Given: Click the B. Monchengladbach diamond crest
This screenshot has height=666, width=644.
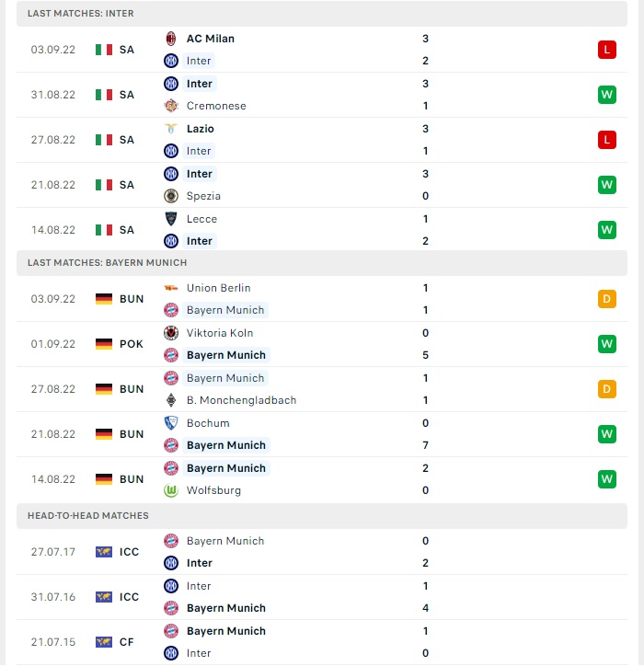Looking at the screenshot, I should tap(171, 400).
